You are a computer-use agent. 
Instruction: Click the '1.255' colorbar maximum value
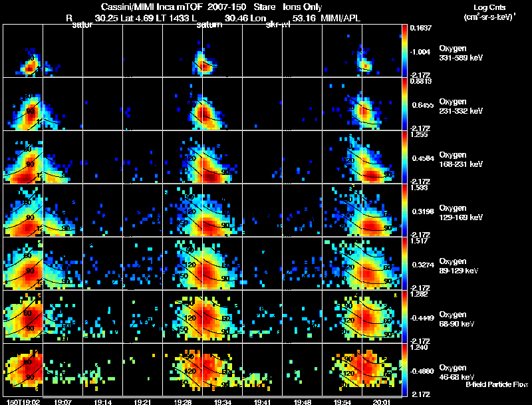[x=419, y=134]
